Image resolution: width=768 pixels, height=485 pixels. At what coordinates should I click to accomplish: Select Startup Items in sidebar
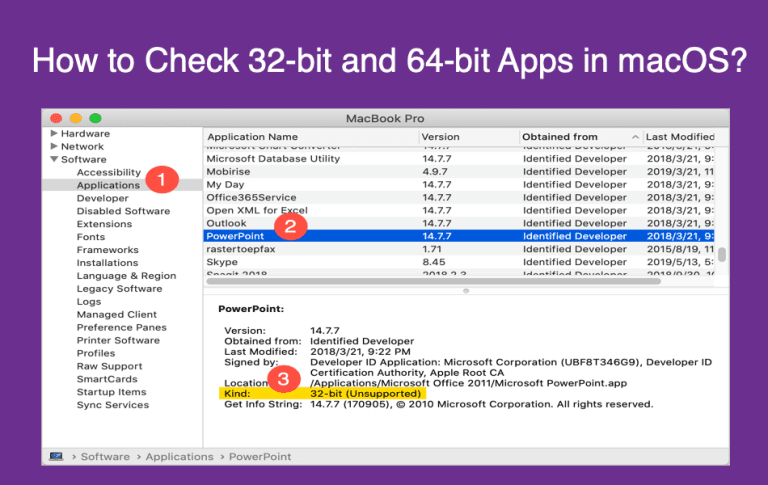tap(111, 392)
